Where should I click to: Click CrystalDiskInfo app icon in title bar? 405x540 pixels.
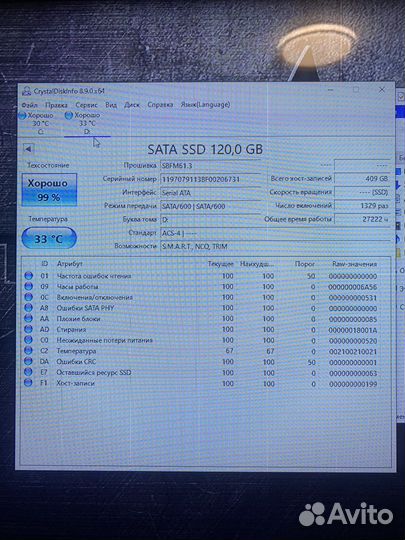pyautogui.click(x=26, y=92)
